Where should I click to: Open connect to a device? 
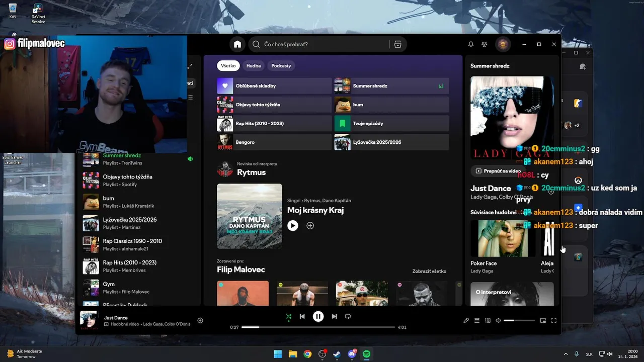tap(488, 320)
